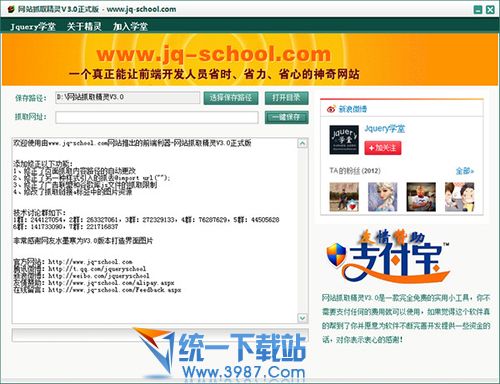Click the 打开目录 button
This screenshot has width=500, height=384.
coord(286,98)
